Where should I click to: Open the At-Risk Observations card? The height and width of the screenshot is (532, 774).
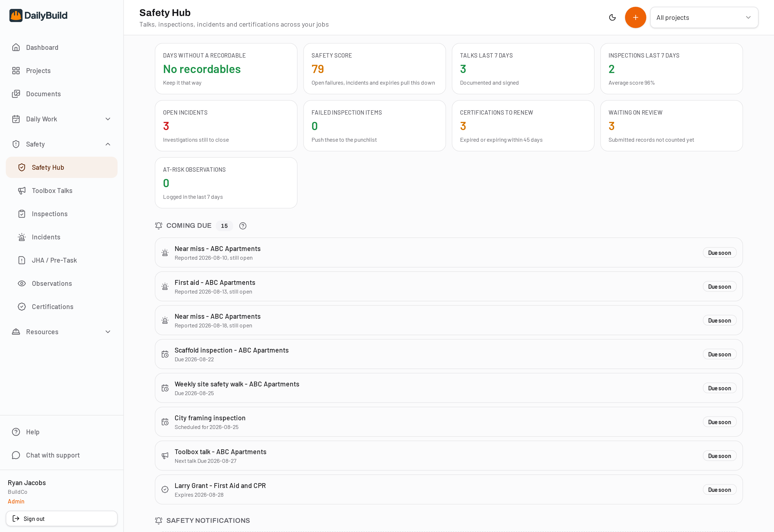[x=226, y=183]
